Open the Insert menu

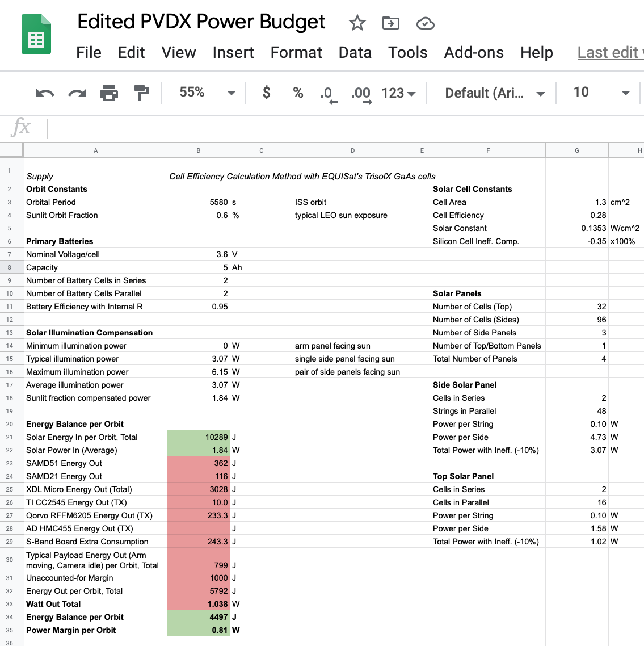[x=233, y=53]
